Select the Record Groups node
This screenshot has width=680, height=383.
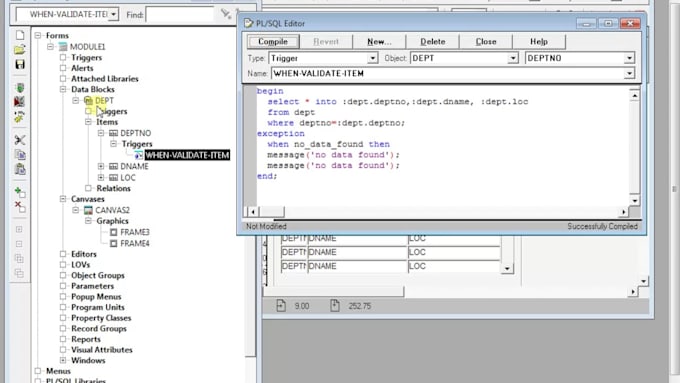[x=99, y=329]
